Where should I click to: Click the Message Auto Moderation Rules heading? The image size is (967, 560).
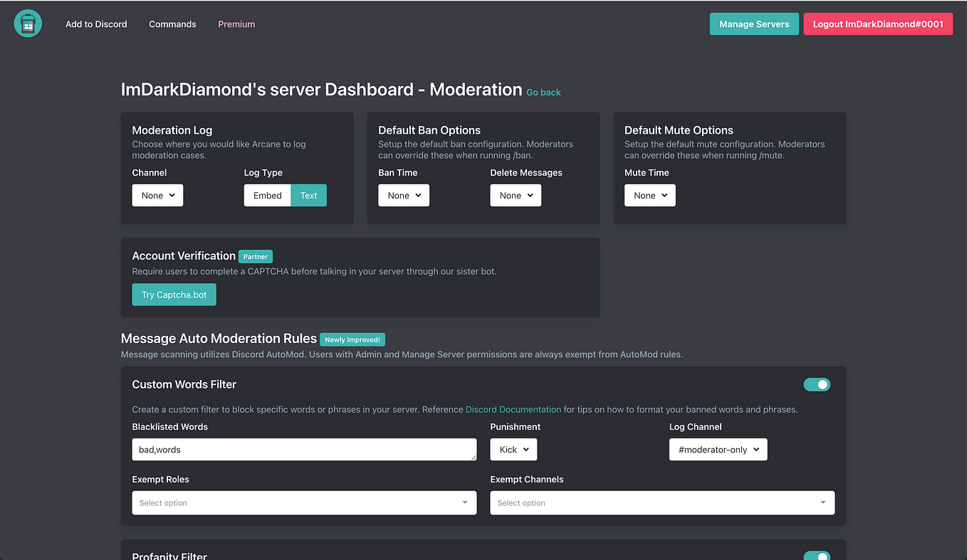(219, 339)
